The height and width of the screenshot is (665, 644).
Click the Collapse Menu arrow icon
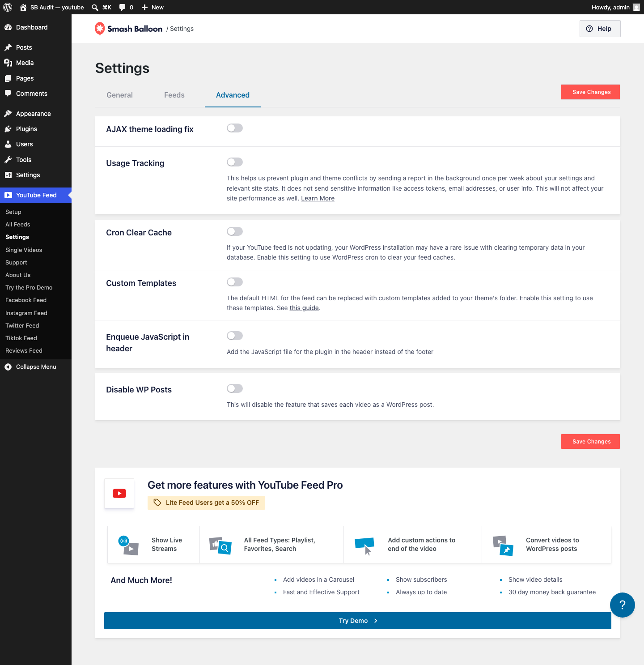coord(8,367)
